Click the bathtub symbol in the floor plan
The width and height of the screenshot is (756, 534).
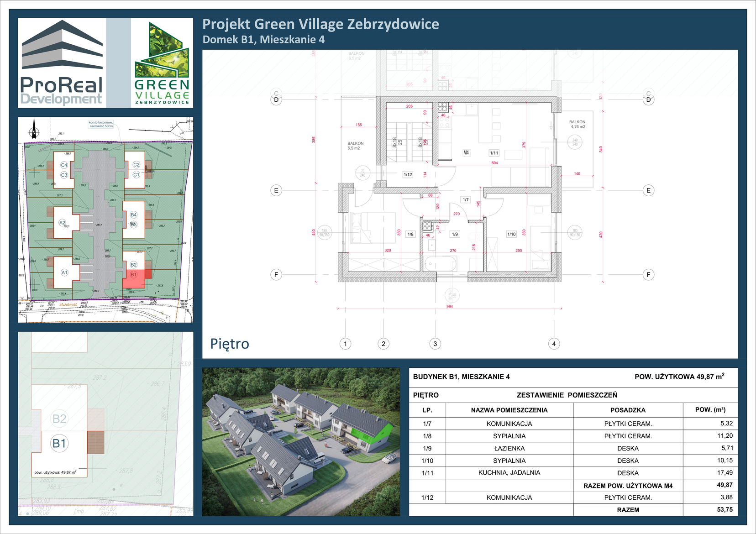coord(440,263)
